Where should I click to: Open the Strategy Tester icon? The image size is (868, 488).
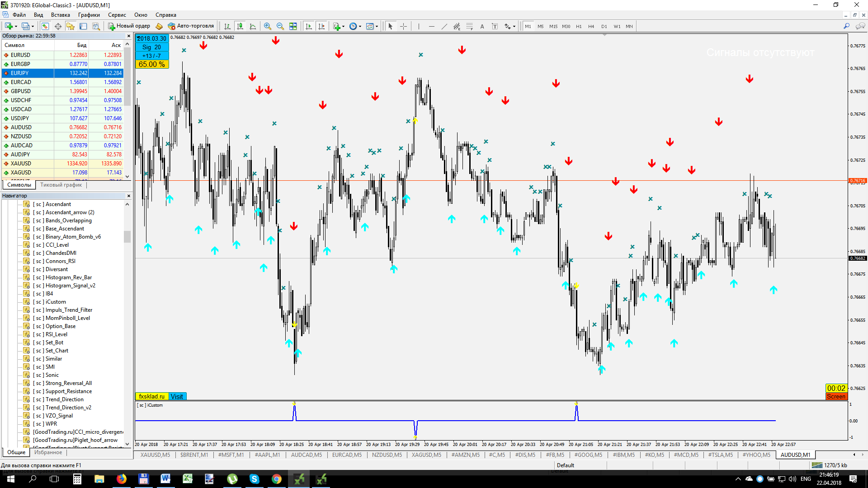[96, 26]
